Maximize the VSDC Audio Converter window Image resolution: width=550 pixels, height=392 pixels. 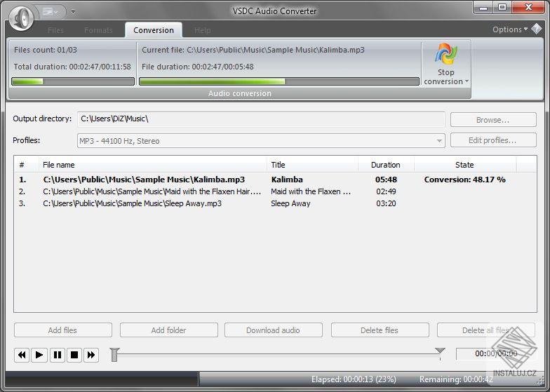pos(502,7)
